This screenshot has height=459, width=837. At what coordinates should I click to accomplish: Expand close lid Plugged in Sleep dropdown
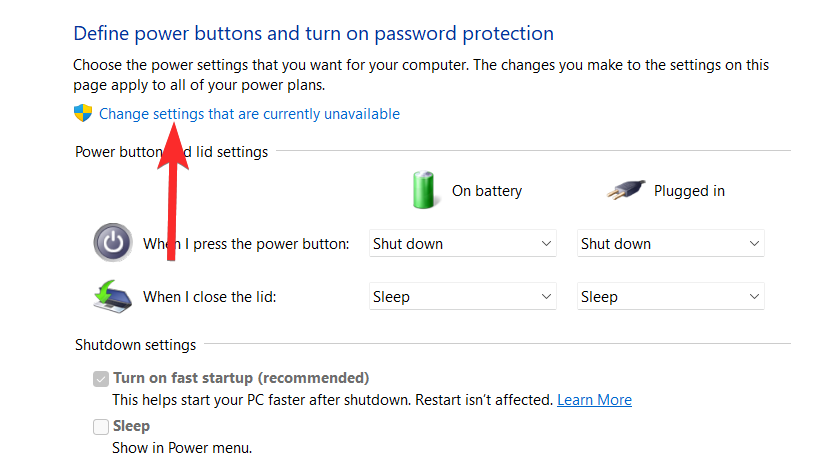670,296
